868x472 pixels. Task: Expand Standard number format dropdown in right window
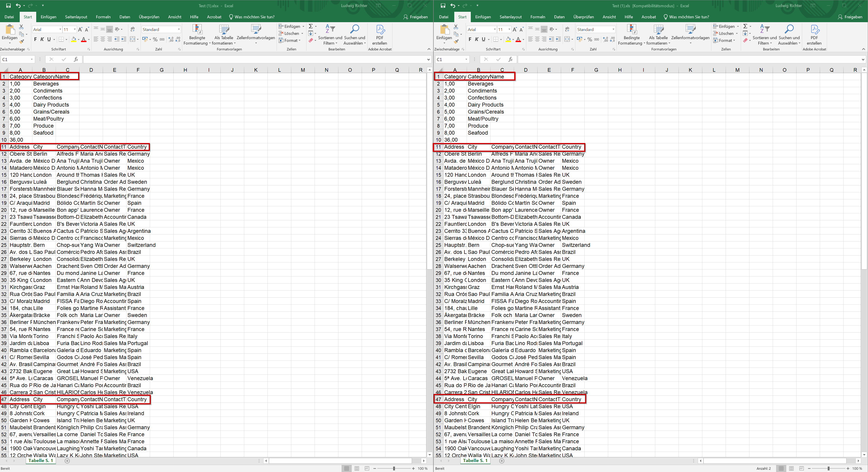pos(613,30)
